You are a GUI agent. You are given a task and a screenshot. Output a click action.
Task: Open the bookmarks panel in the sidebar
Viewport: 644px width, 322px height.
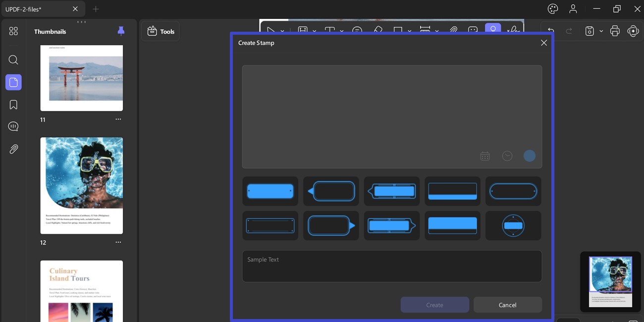(x=13, y=105)
